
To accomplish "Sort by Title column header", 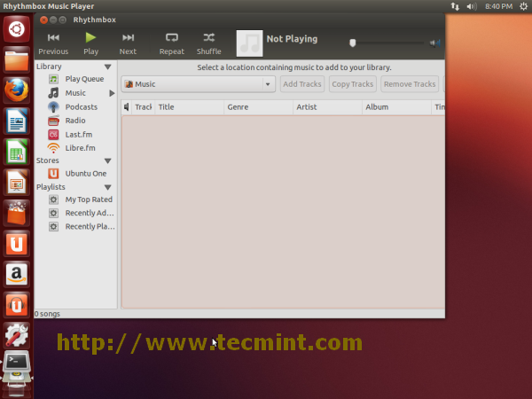I will coord(190,107).
